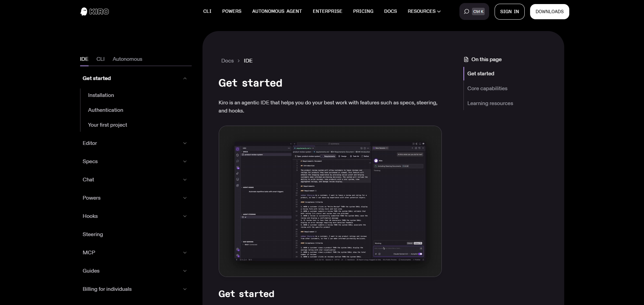The width and height of the screenshot is (644, 305).
Task: Click the IDE breadcrumb item
Action: 248,61
